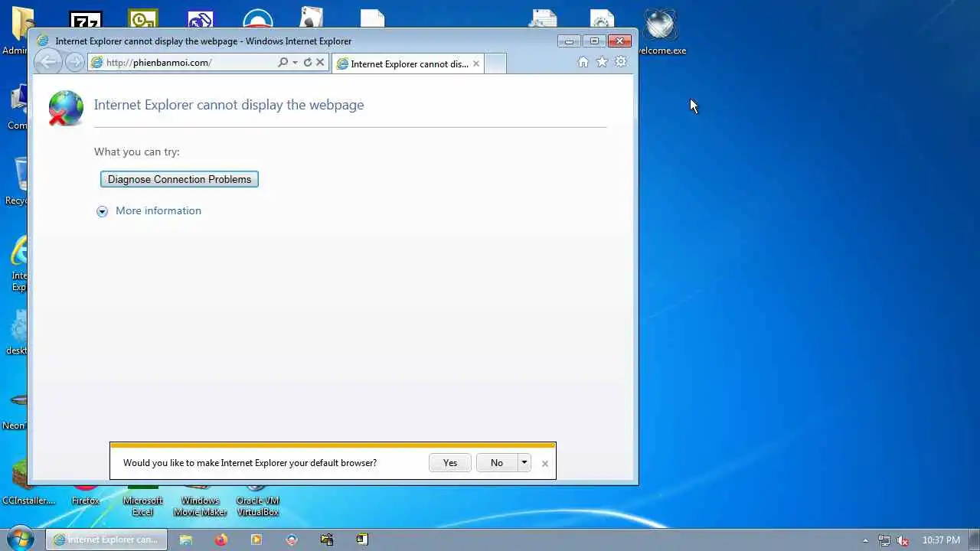This screenshot has width=980, height=551.
Task: Answer Yes to default browser prompt
Action: [x=450, y=463]
